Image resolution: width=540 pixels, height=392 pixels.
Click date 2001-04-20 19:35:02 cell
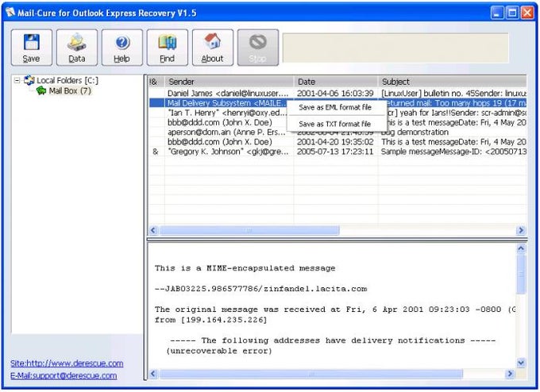335,142
